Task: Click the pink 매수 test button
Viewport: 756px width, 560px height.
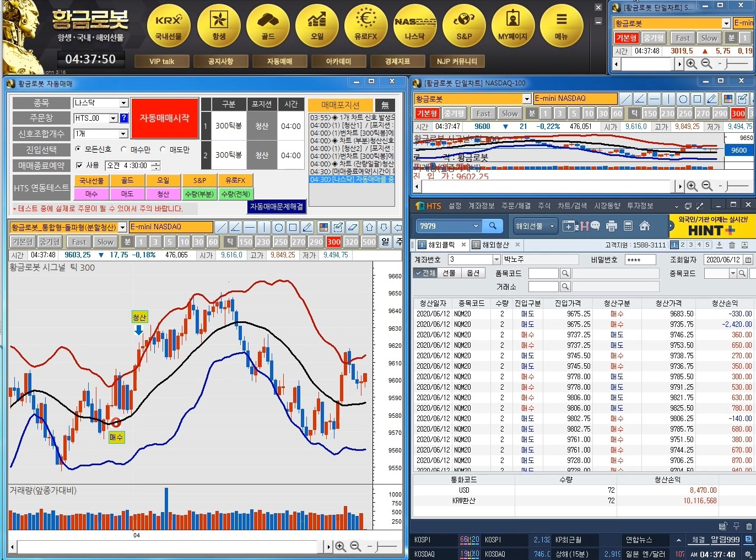Action: point(91,194)
